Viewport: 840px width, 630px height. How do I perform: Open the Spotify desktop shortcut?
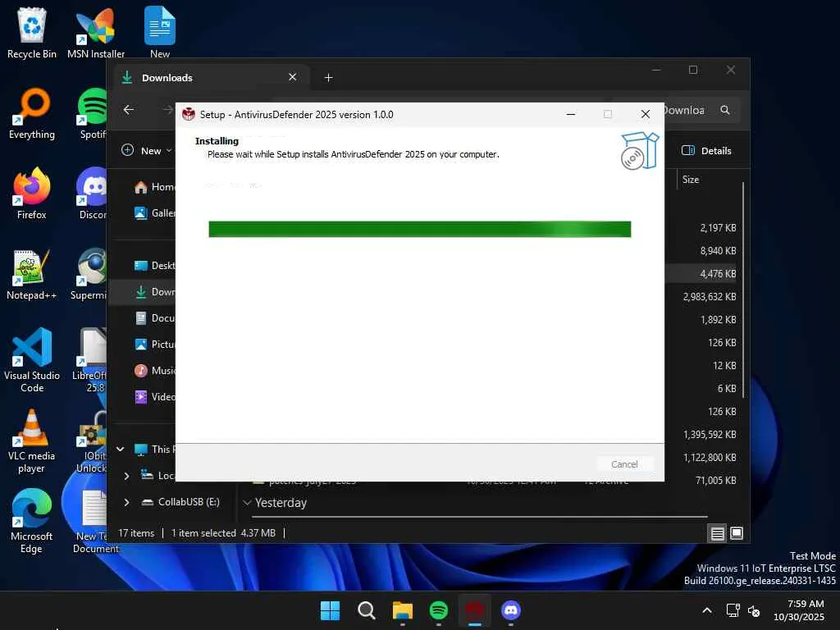[x=93, y=113]
